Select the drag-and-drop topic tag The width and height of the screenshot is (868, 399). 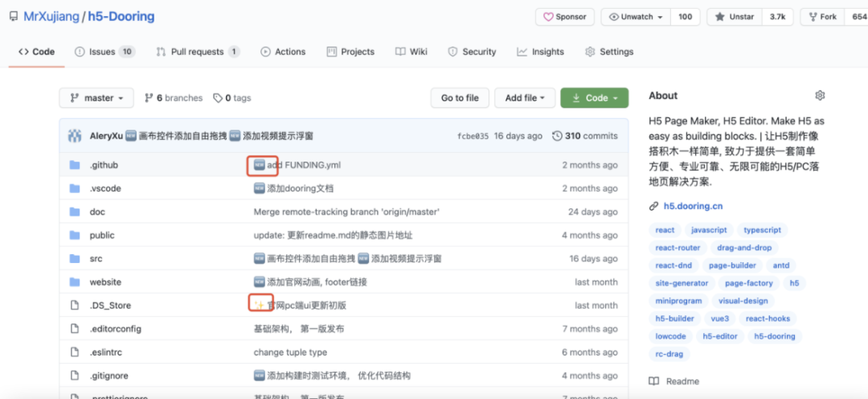(744, 248)
